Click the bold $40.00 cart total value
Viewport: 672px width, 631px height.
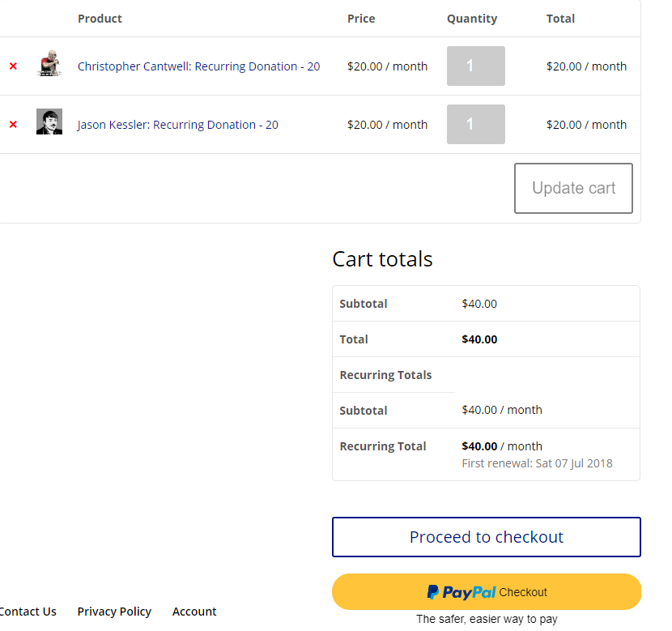(x=479, y=339)
